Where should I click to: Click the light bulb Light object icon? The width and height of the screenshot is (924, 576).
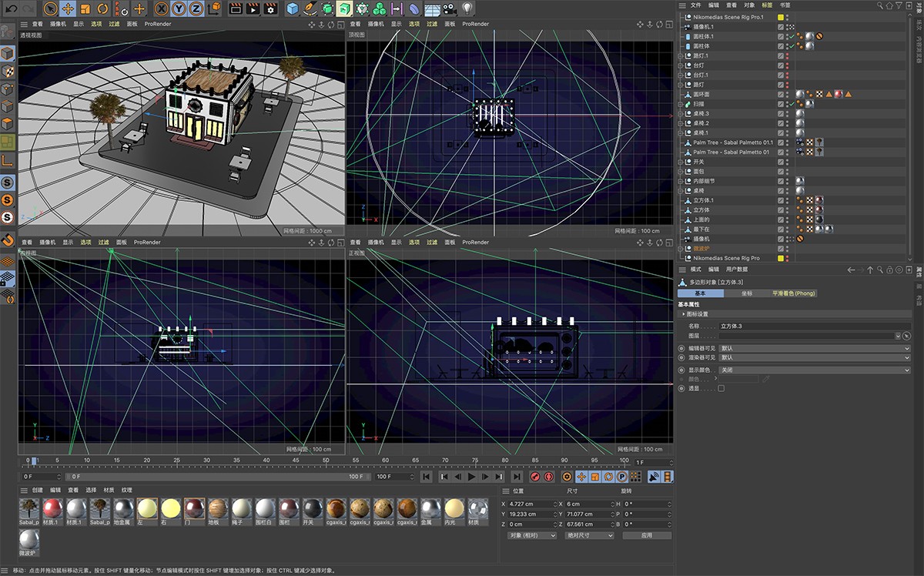(x=467, y=9)
